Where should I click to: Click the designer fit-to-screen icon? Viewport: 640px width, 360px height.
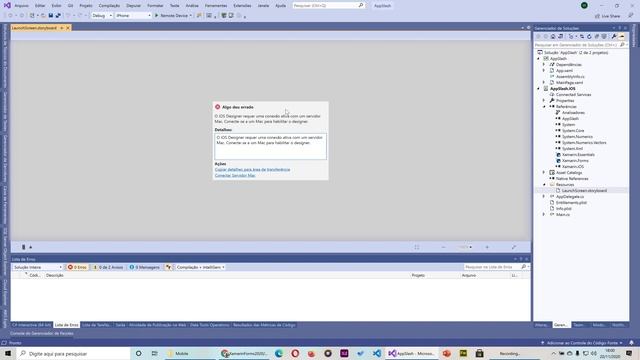pos(416,247)
